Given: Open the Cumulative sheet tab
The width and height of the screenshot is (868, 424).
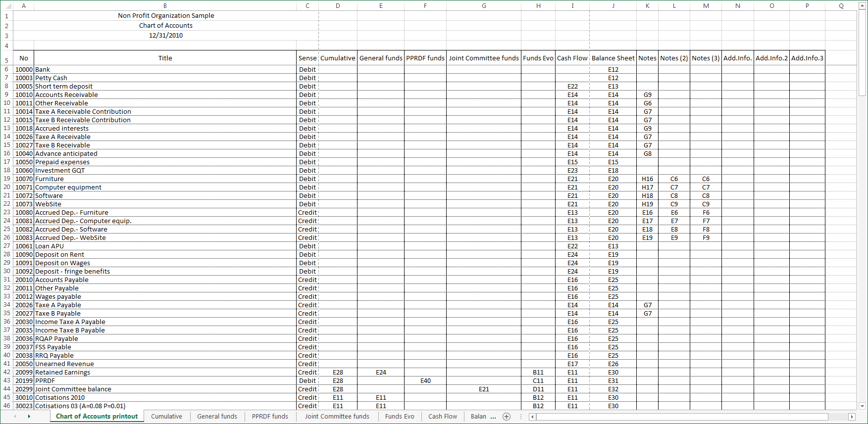Looking at the screenshot, I should coord(166,417).
